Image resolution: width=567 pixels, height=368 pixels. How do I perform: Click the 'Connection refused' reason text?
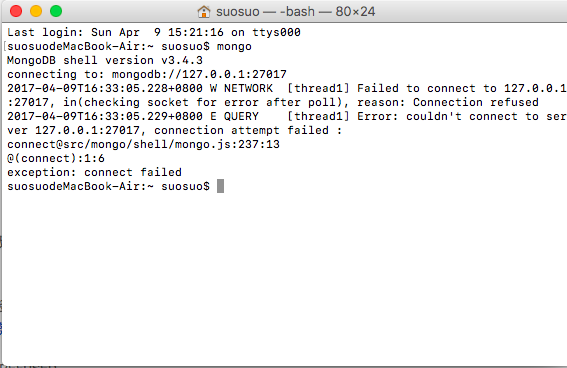click(476, 102)
